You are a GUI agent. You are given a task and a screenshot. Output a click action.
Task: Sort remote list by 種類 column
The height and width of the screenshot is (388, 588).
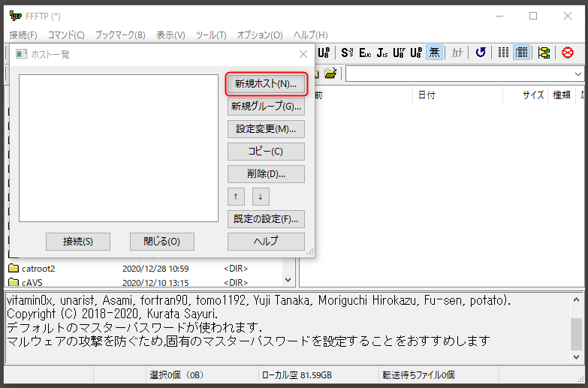click(562, 95)
